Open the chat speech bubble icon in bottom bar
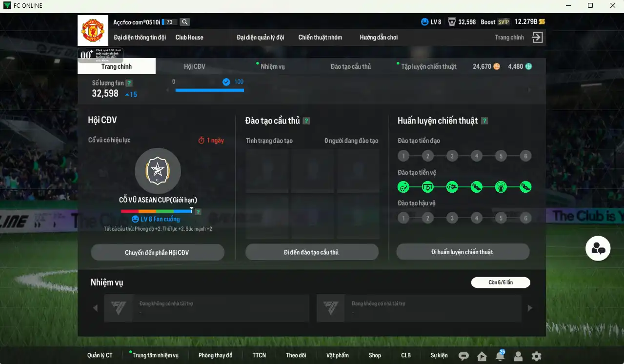624x364 pixels. pyautogui.click(x=463, y=356)
